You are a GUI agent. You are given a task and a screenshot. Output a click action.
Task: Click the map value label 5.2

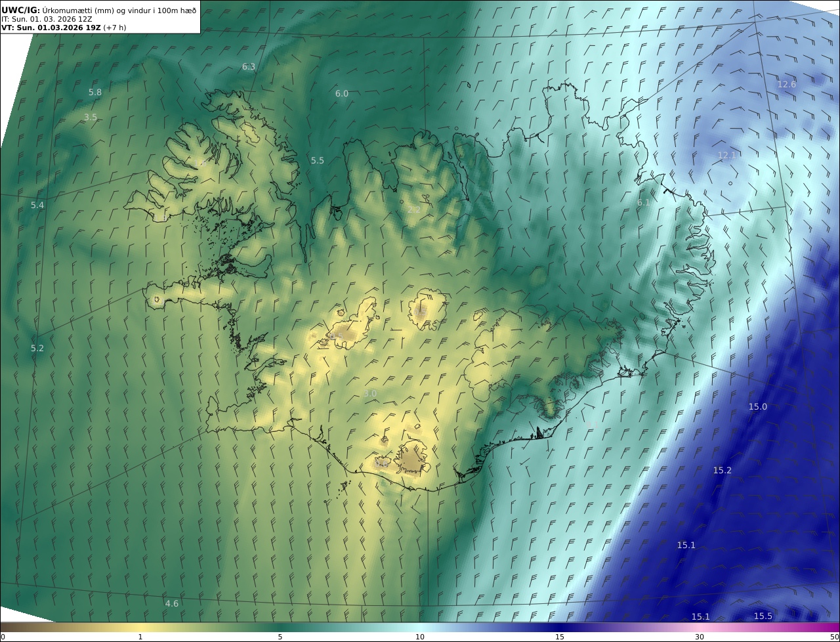(37, 349)
